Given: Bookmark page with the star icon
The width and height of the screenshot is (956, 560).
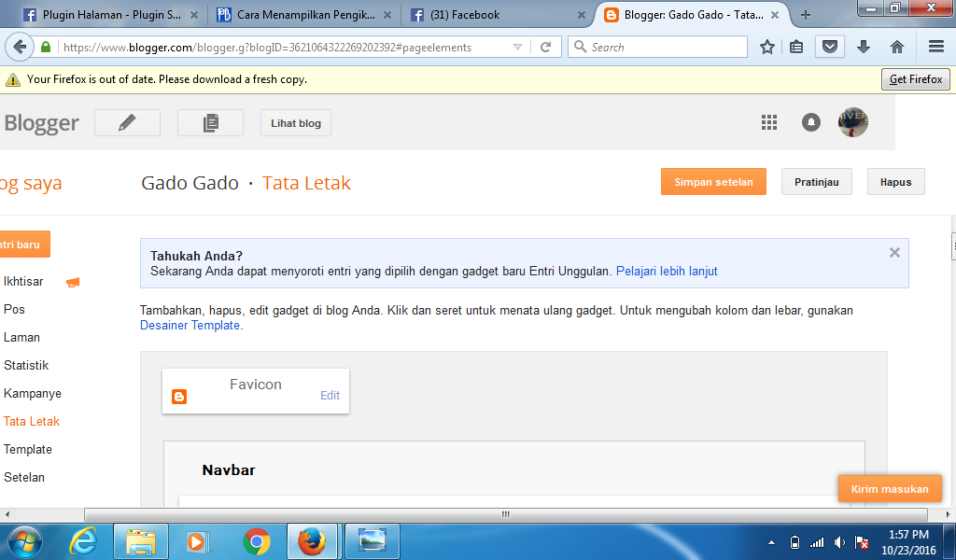Looking at the screenshot, I should click(x=767, y=47).
